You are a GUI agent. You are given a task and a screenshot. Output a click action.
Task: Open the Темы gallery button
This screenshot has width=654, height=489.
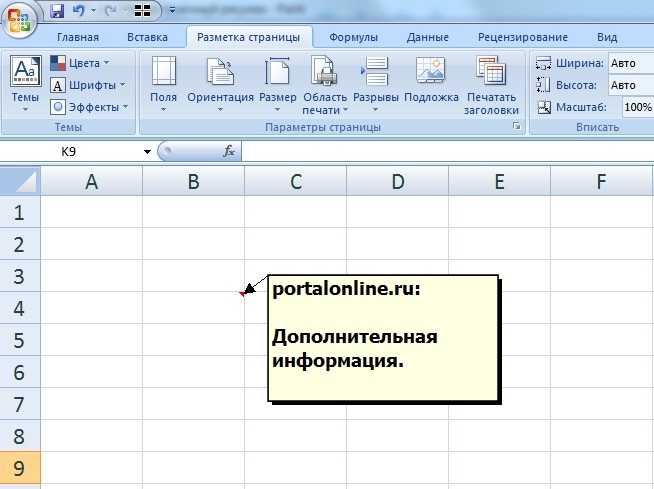coord(25,84)
